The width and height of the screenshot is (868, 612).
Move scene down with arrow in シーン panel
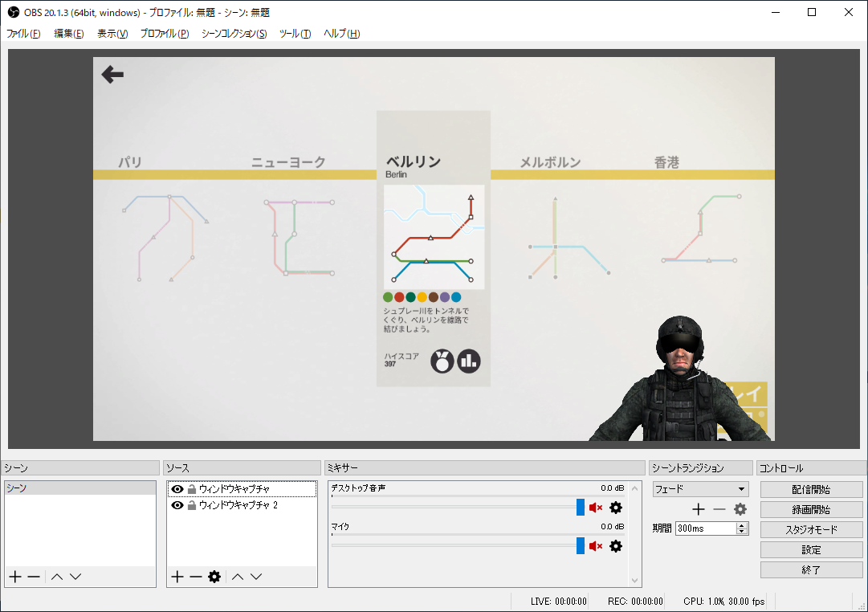(x=75, y=577)
